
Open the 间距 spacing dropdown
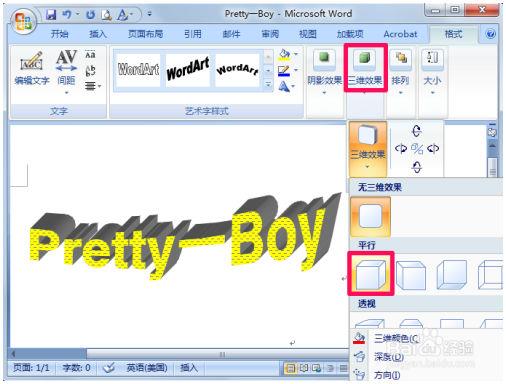click(66, 71)
